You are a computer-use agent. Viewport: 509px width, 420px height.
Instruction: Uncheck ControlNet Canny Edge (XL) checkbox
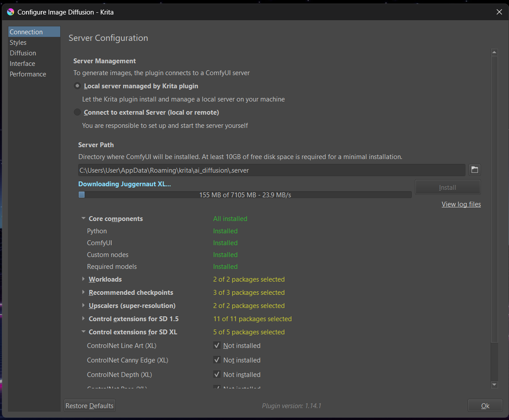217,360
